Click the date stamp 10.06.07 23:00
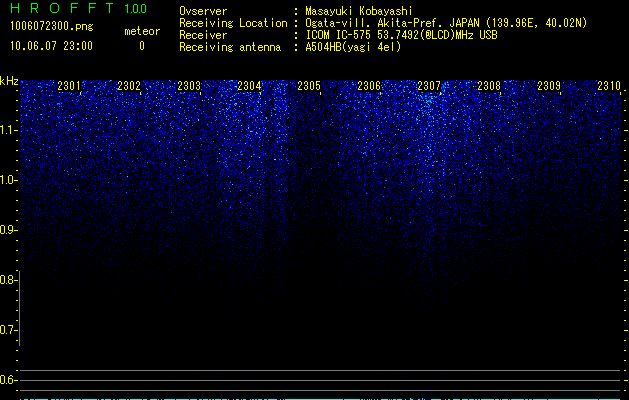Screen dimensions: 629x400 [x=51, y=46]
